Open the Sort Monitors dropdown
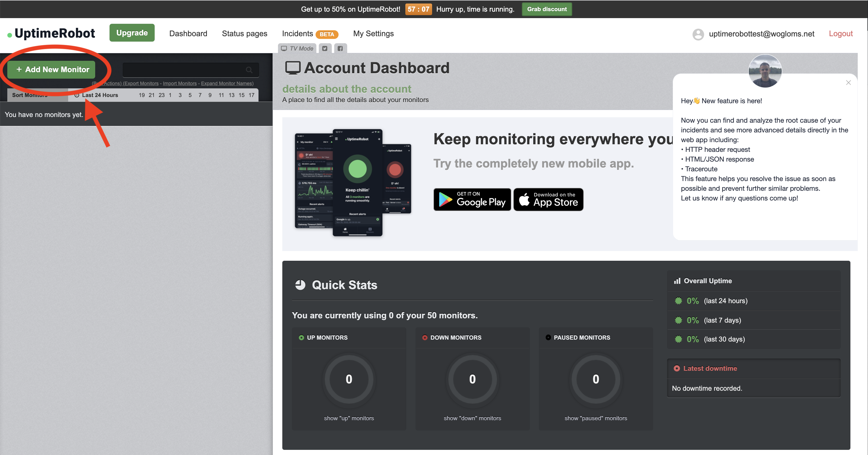 30,95
